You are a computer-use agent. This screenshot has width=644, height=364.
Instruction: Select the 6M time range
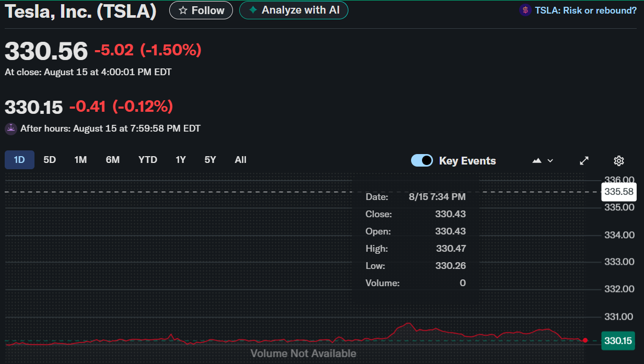click(113, 160)
